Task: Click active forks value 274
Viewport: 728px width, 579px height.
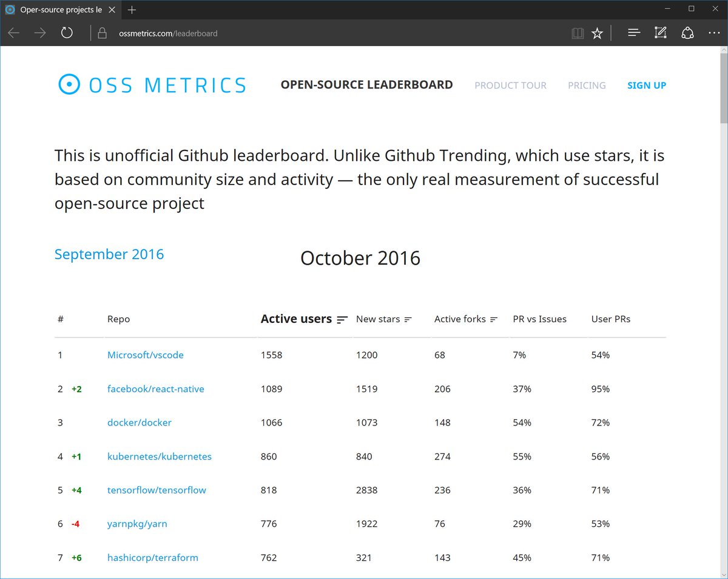Action: (442, 456)
